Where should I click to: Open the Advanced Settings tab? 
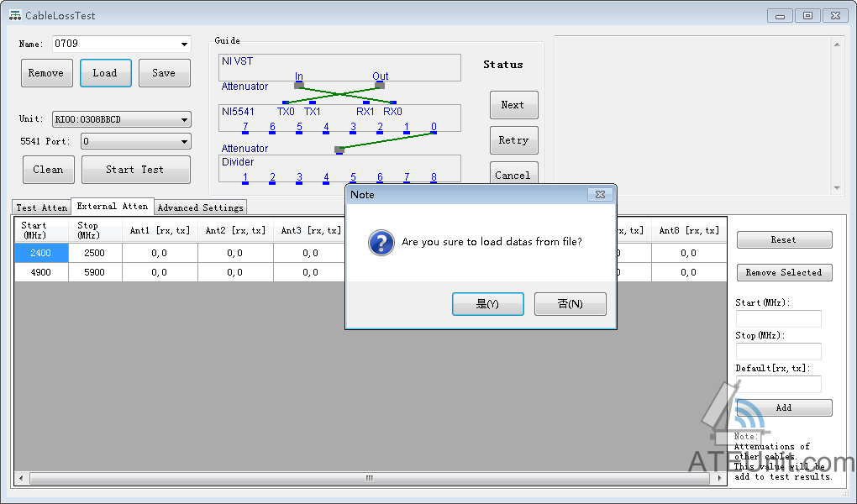click(x=200, y=207)
